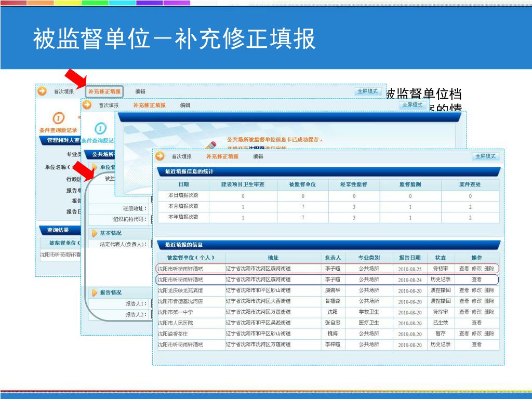Viewport: 532px width, 399px height.
Task: Click the 经常性监督 statistics column header
Action: (x=354, y=184)
